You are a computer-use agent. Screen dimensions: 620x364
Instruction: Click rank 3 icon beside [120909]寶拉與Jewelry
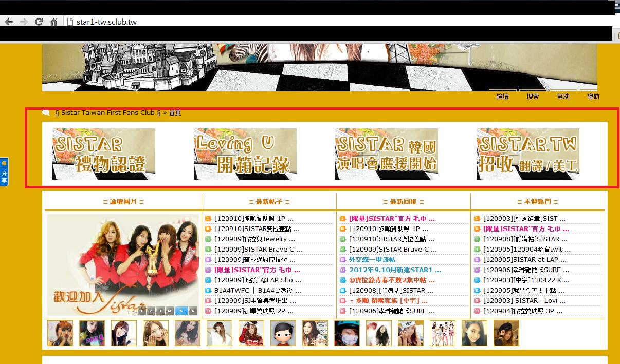pos(208,239)
